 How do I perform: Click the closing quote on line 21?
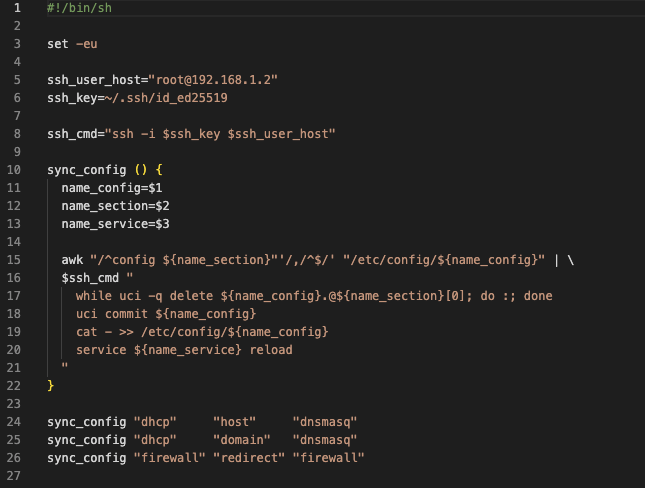[x=65, y=365]
